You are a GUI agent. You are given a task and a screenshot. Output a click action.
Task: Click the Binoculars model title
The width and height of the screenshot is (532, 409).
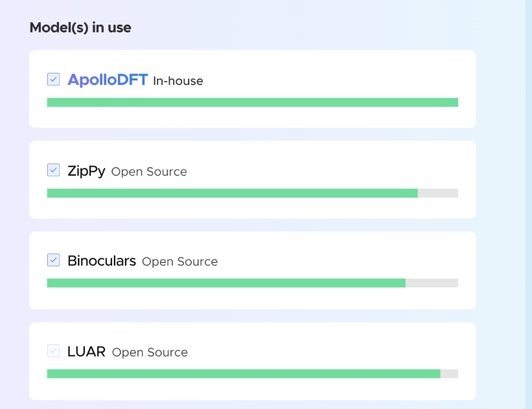102,261
